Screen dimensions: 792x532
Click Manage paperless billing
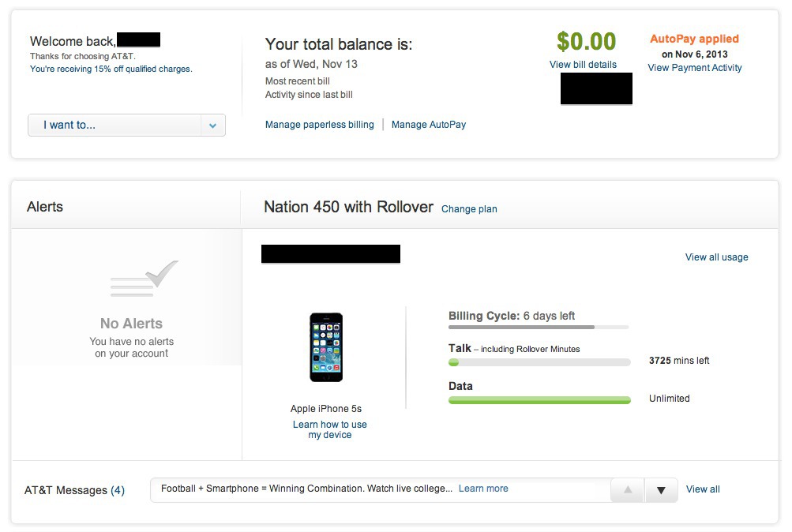click(x=320, y=125)
